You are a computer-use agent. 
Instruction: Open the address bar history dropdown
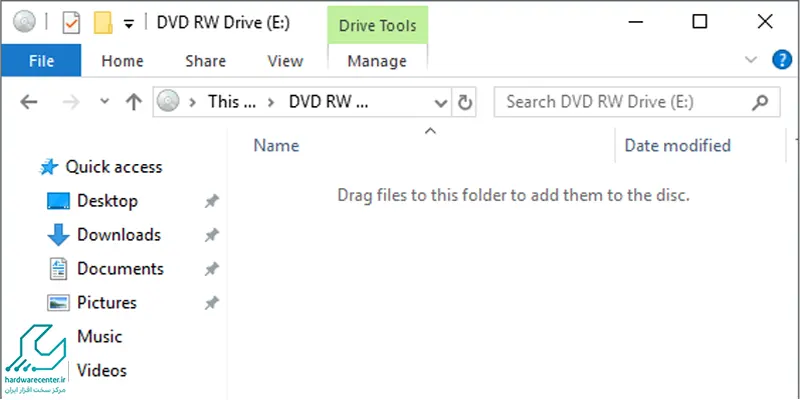pos(440,101)
